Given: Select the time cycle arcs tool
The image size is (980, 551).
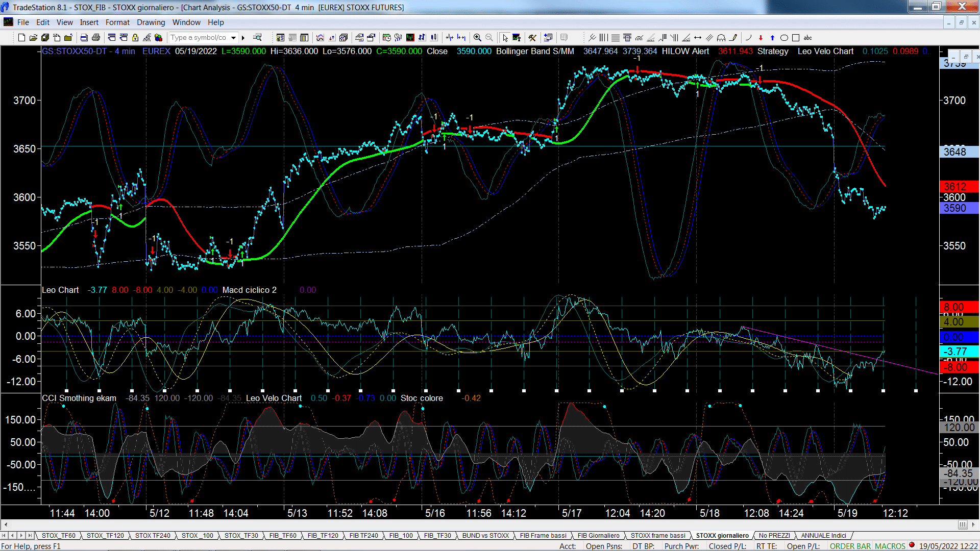Looking at the screenshot, I should [x=721, y=38].
